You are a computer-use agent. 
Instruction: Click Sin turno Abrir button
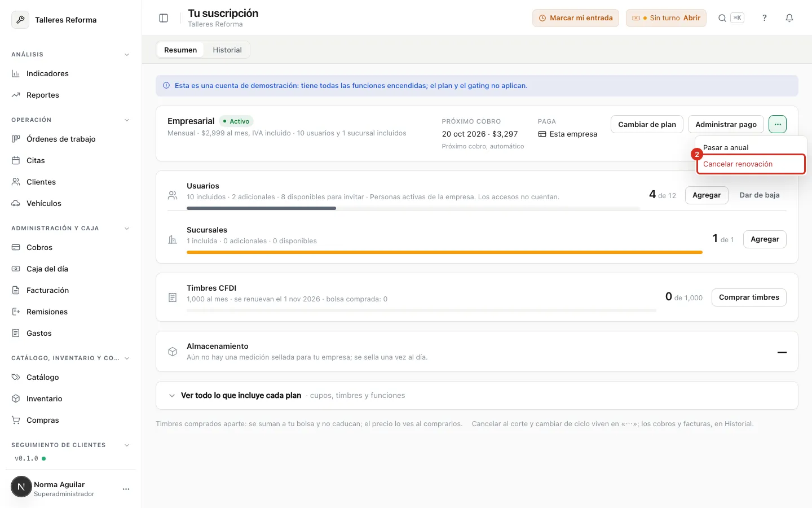point(666,18)
